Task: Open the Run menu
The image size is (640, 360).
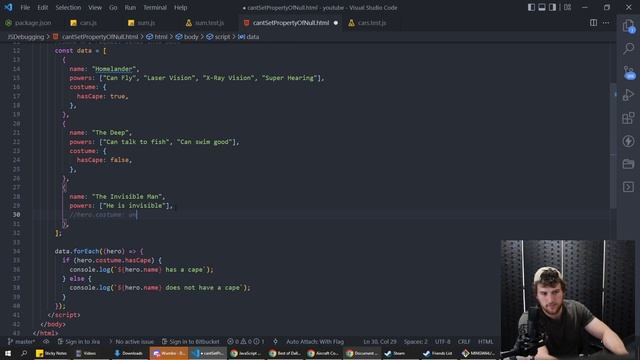Action: point(130,7)
